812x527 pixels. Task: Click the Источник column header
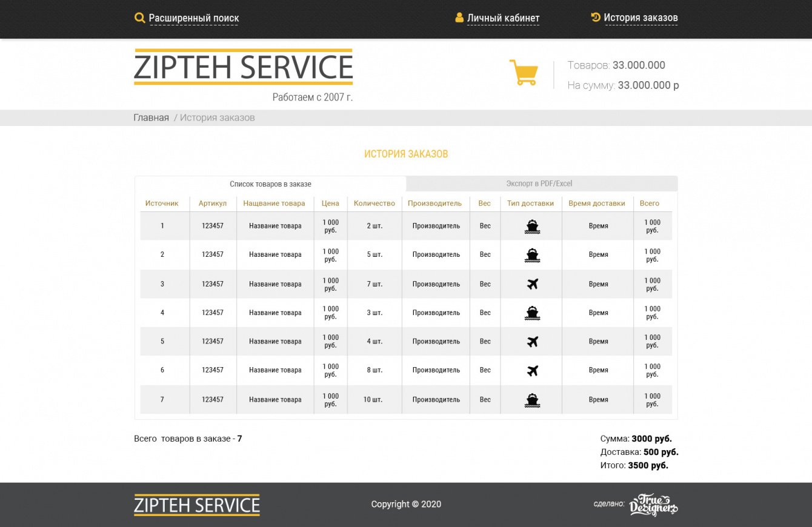[162, 204]
